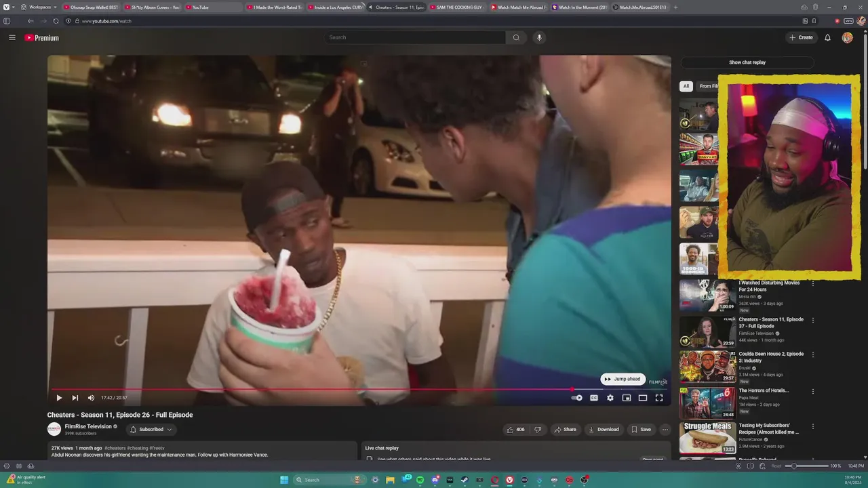Image resolution: width=868 pixels, height=488 pixels.
Task: Switch to Match.Me.Abroad.S01E13 tab
Action: tap(640, 7)
